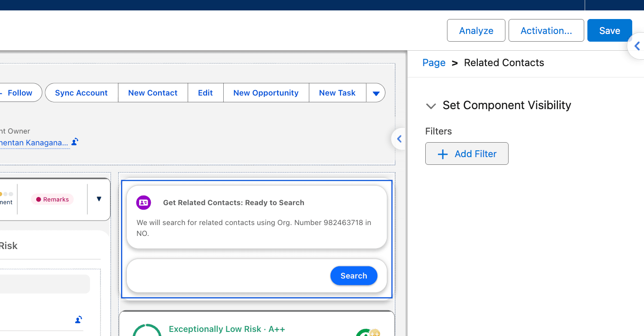This screenshot has width=644, height=336.
Task: Click the "Related Contacts" breadcrumb text
Action: (504, 62)
